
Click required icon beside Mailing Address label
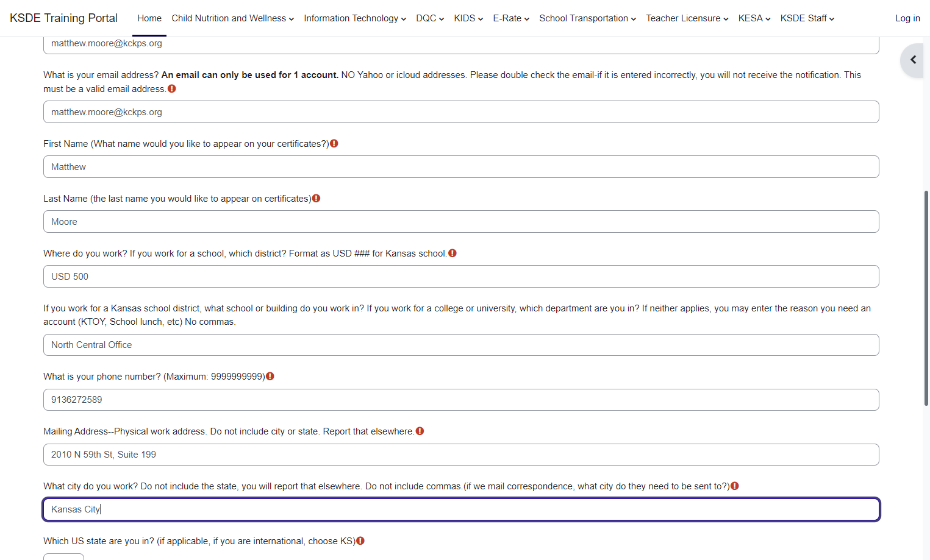point(420,431)
